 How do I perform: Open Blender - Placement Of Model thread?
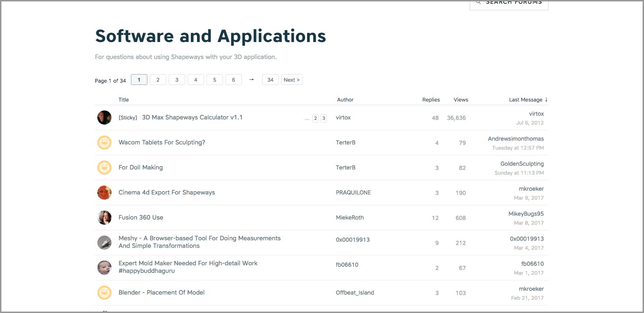click(162, 292)
